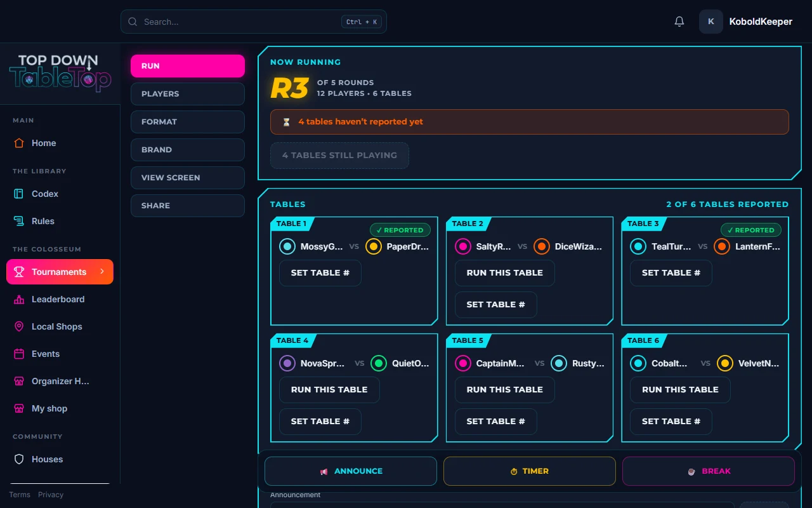Click the Tournaments trophy icon
Screen dimensions: 812x508
click(19, 272)
